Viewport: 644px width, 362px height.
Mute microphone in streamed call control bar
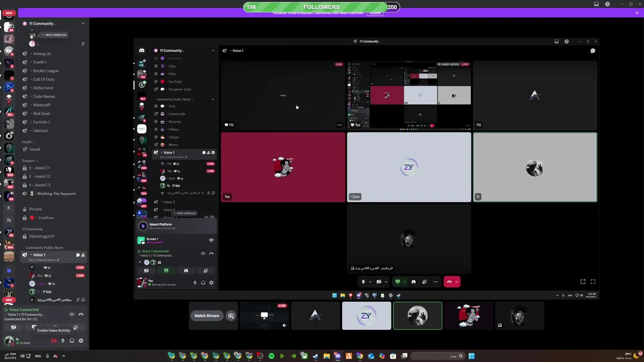pos(363,282)
